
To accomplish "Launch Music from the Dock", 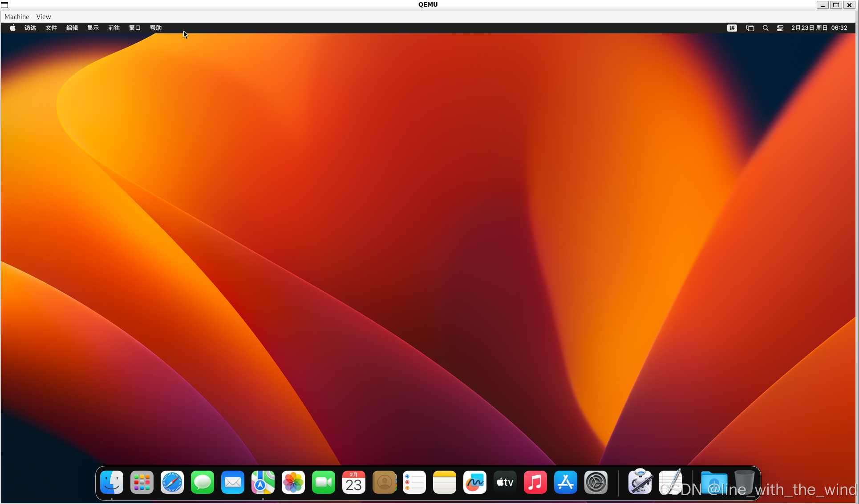I will click(535, 482).
